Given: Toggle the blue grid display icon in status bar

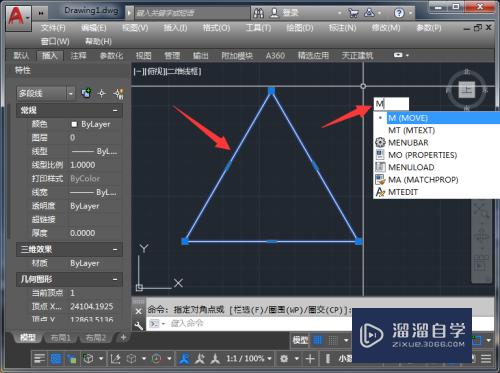Looking at the screenshot, I should point(56,359).
